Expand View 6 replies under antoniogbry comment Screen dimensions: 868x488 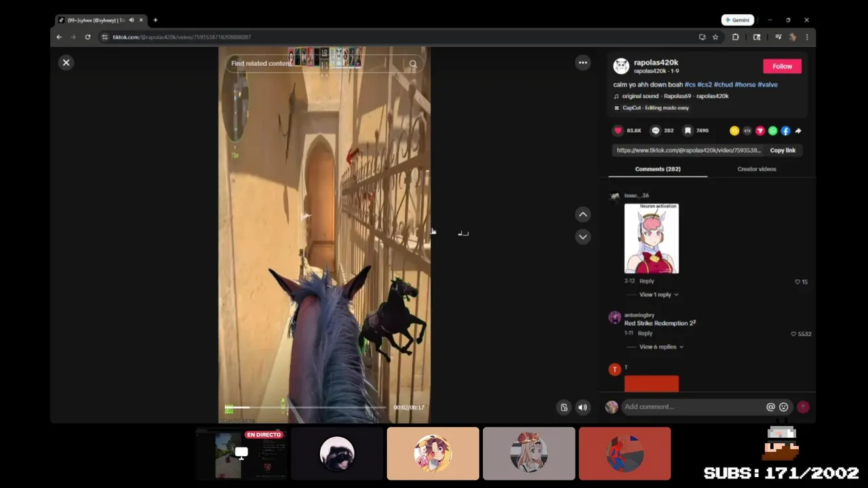pyautogui.click(x=661, y=347)
